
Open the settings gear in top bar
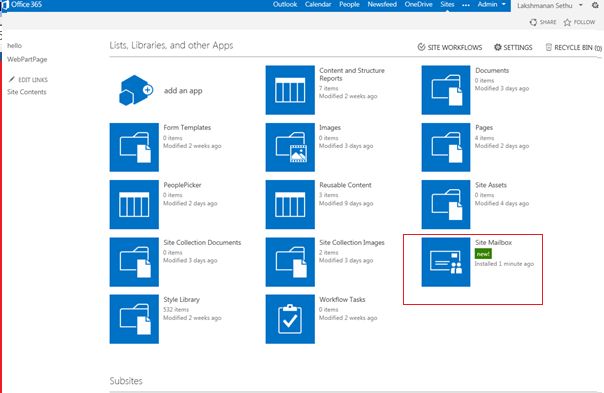[x=595, y=5]
